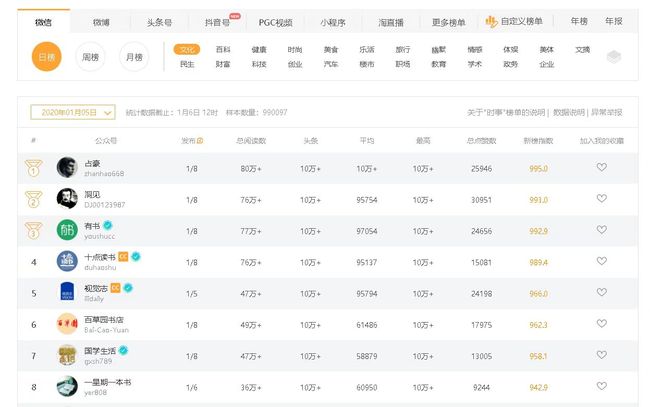The width and height of the screenshot is (650, 407).
Task: Switch to the 头条号 tab
Action: (159, 22)
